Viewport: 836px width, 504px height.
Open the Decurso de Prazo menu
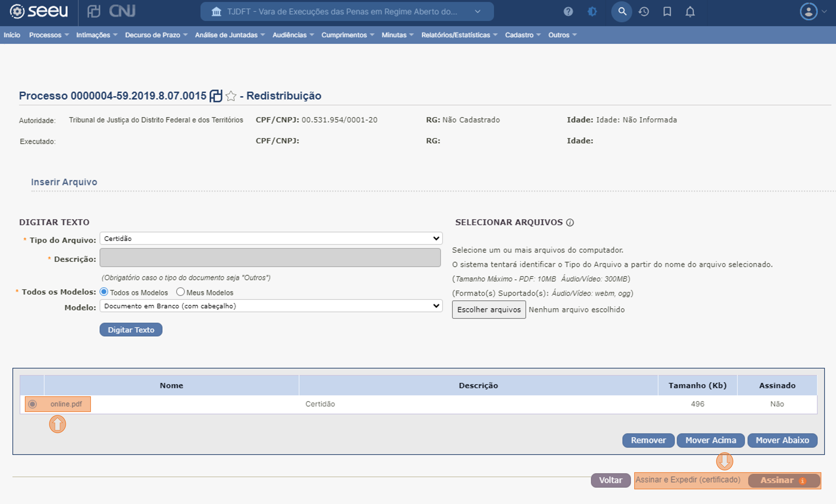click(156, 35)
